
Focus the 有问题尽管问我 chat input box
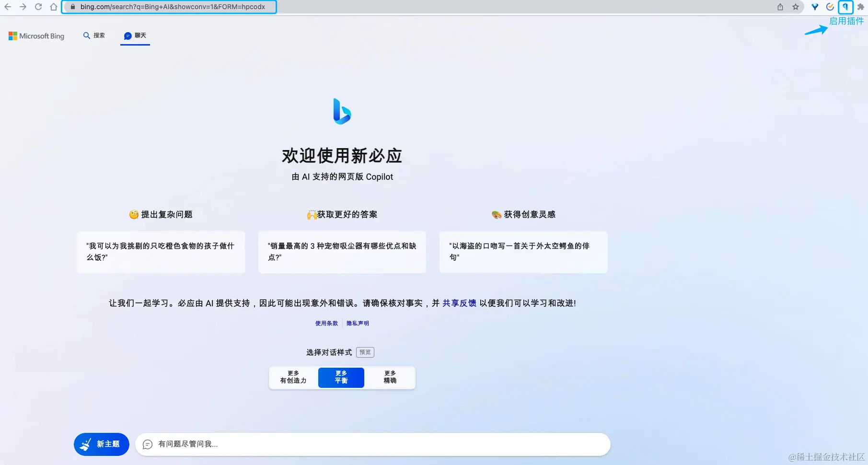373,444
